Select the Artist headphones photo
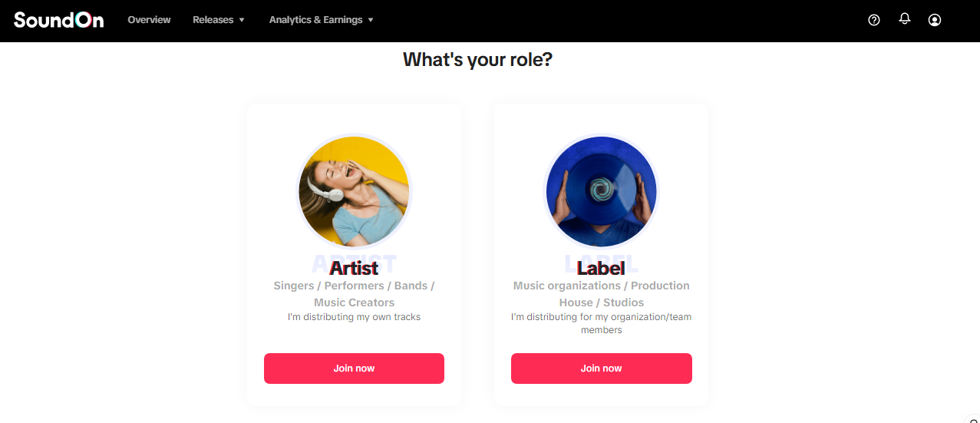The height and width of the screenshot is (423, 980). click(355, 191)
